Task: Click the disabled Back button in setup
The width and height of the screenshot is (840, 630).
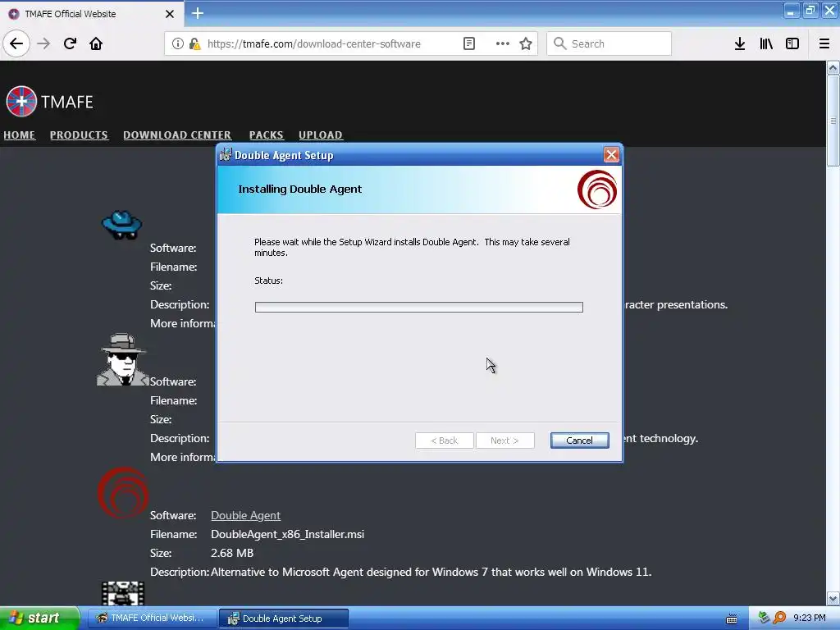Action: point(444,441)
